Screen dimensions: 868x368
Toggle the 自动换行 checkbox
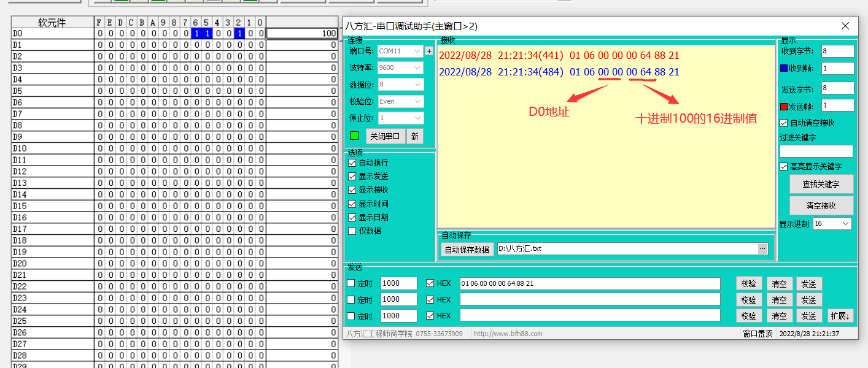coord(352,163)
